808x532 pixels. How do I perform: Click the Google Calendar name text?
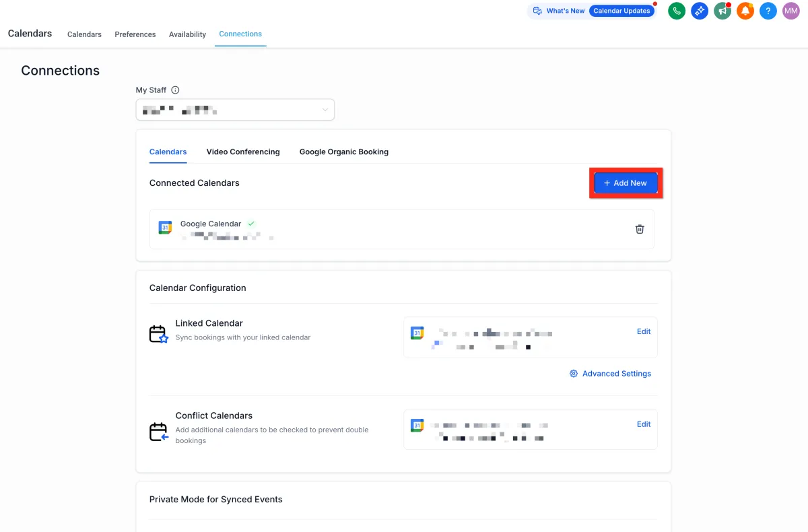pos(211,224)
